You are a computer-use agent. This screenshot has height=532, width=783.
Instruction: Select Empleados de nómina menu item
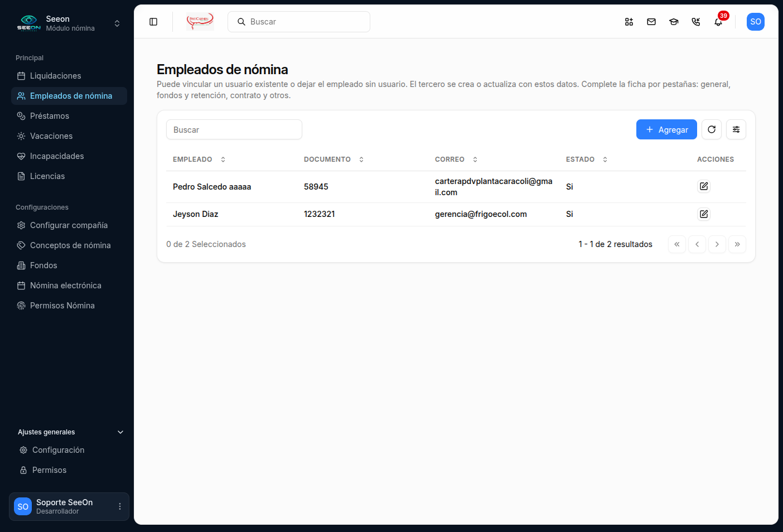tap(69, 96)
